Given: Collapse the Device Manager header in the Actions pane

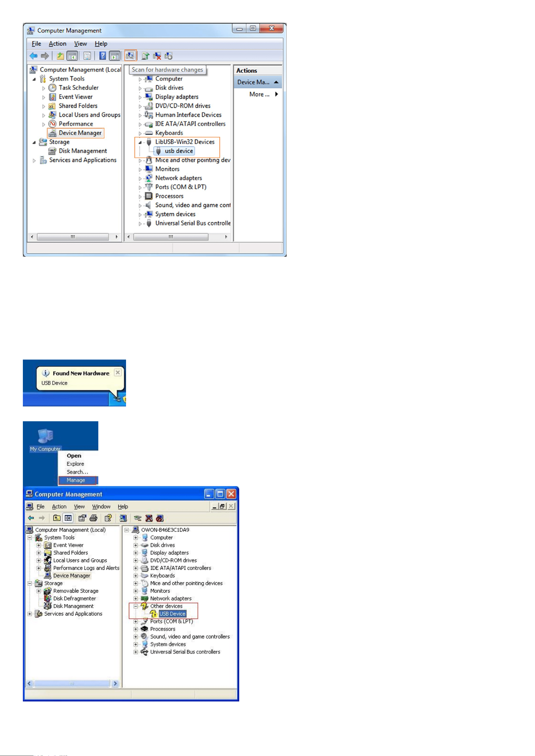Looking at the screenshot, I should click(276, 82).
